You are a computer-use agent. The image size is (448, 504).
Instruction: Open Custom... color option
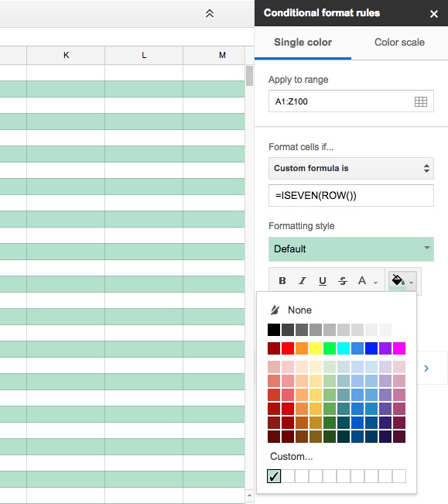click(x=291, y=457)
